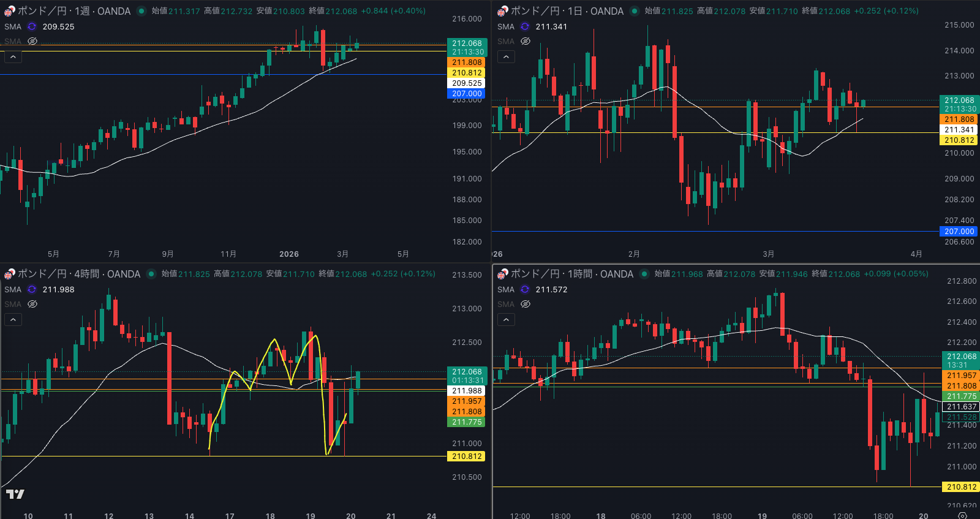Collapse indicator legend on weekly chart
Image resolution: width=980 pixels, height=519 pixels.
(13, 57)
